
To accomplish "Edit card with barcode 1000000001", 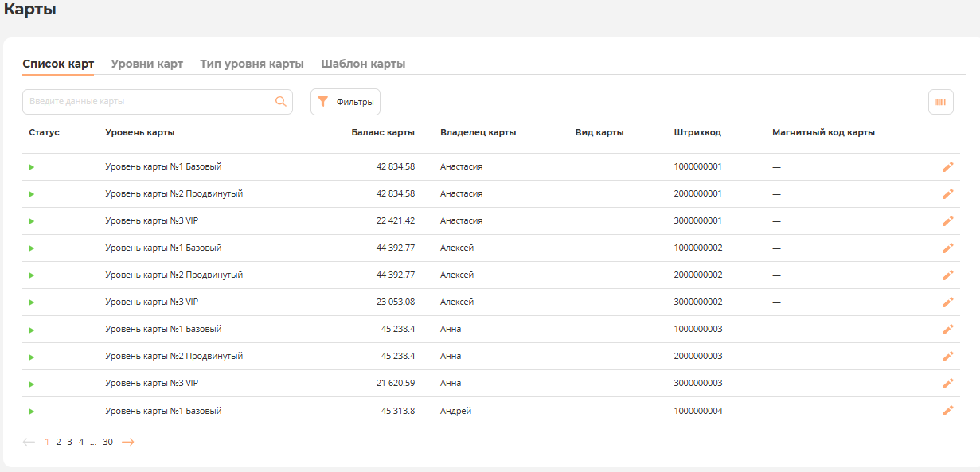I will coord(947,167).
